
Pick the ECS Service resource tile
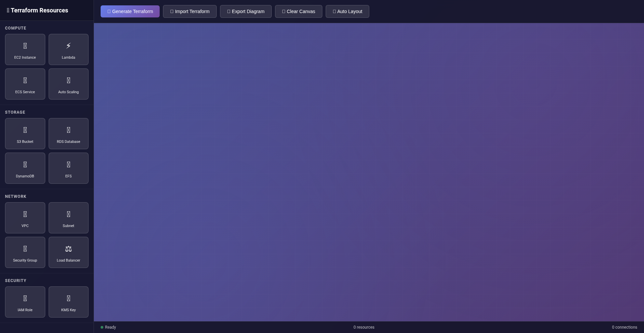coord(25,84)
